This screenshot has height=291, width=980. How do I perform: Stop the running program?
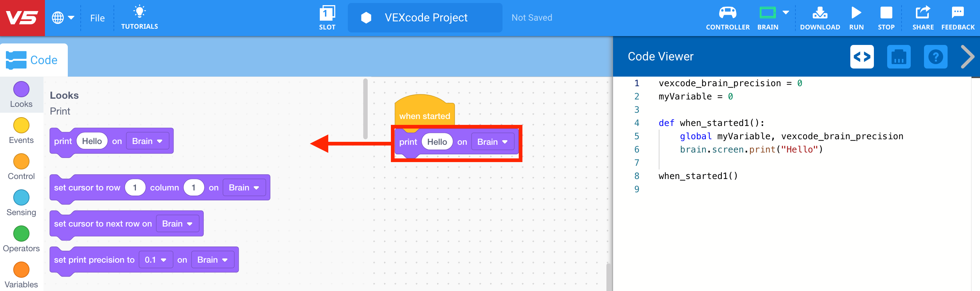coord(886,17)
